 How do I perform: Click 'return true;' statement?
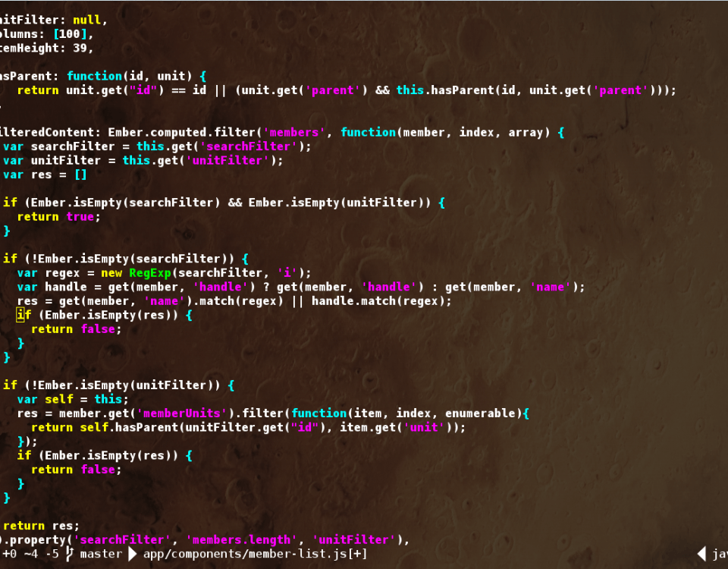pos(58,217)
